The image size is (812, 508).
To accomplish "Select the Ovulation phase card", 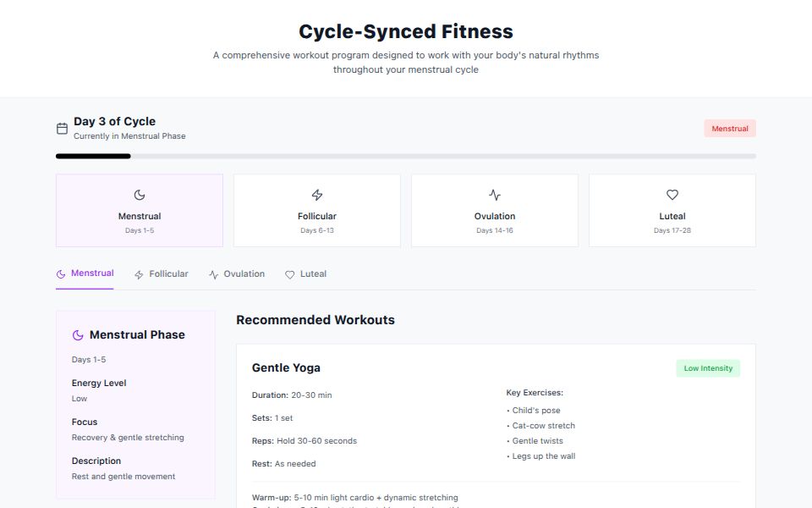I will tap(494, 210).
